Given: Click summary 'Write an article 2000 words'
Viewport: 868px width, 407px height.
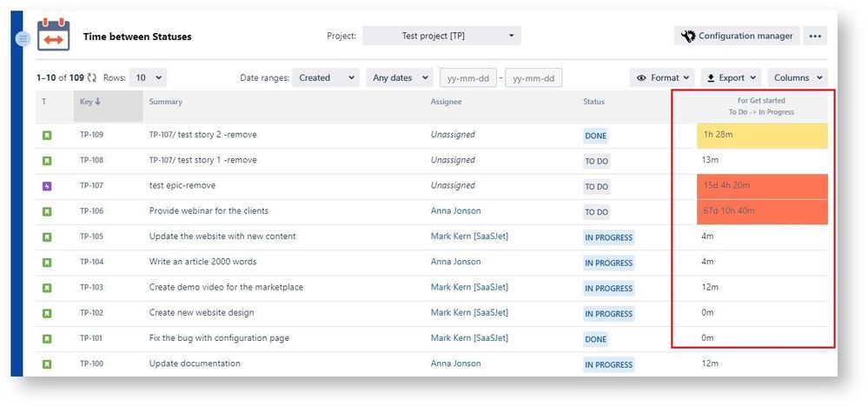Looking at the screenshot, I should tap(203, 262).
